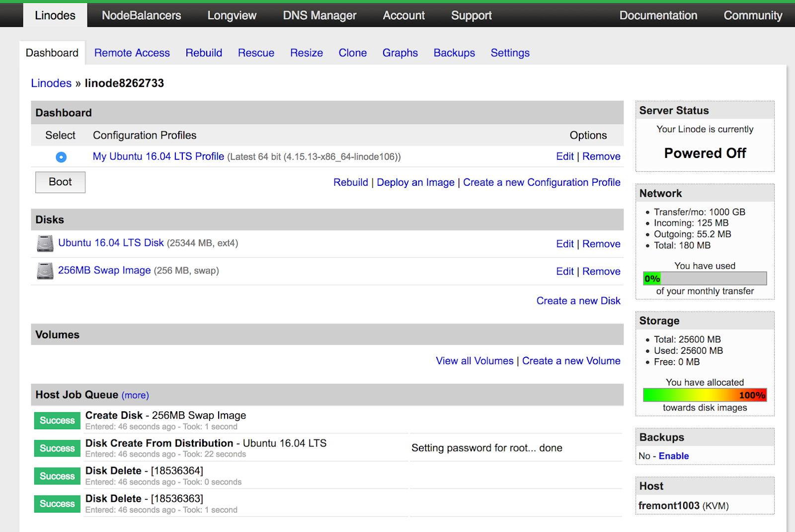795x532 pixels.
Task: Show more of the Host Job Queue
Action: tap(135, 395)
